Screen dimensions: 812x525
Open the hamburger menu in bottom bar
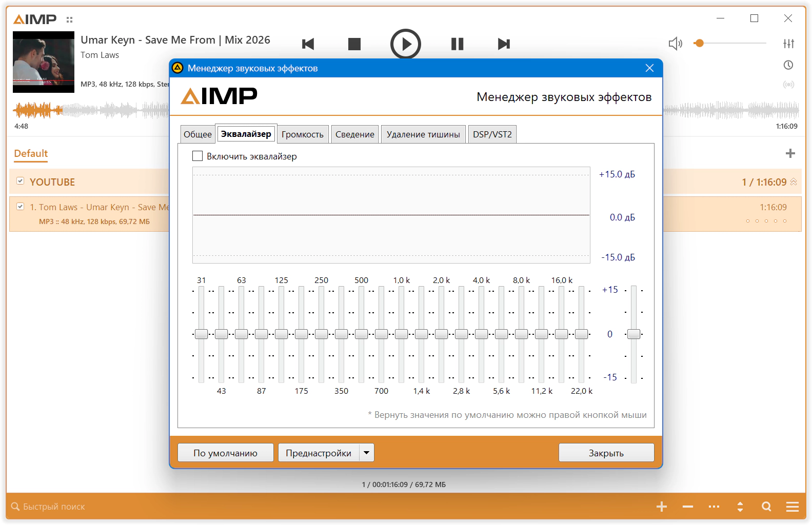pyautogui.click(x=792, y=507)
